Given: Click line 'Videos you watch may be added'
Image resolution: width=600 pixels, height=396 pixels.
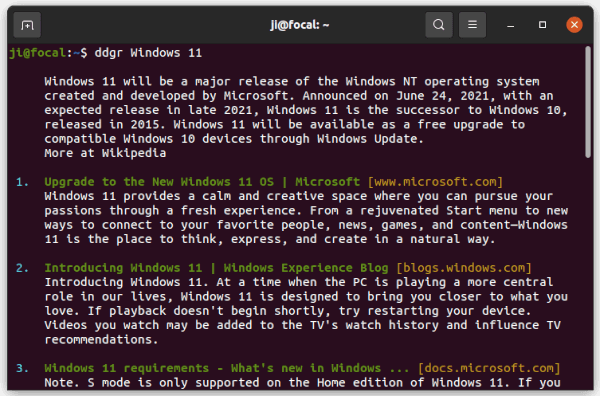Looking at the screenshot, I should tap(303, 325).
